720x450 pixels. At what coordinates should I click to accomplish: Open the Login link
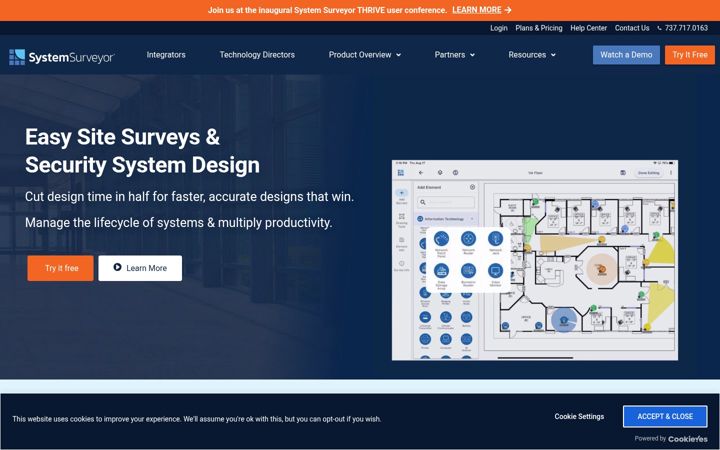point(499,28)
